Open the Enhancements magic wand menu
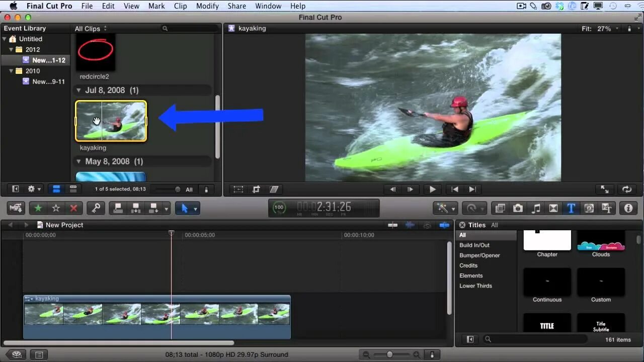This screenshot has width=644, height=362. (446, 208)
